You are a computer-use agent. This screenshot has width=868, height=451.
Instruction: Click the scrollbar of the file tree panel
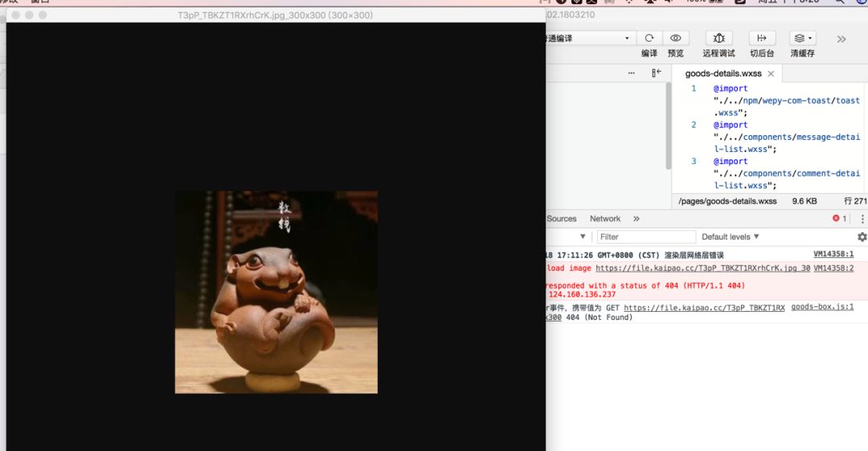(x=668, y=125)
